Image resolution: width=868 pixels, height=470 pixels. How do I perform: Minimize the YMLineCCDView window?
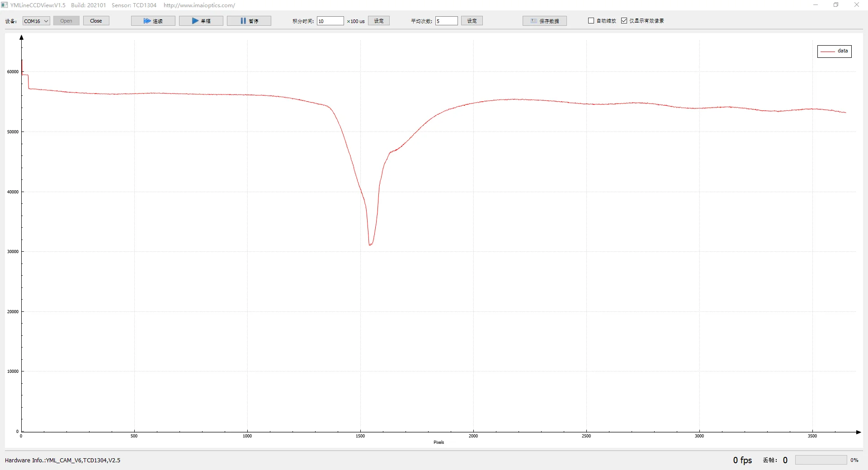816,5
